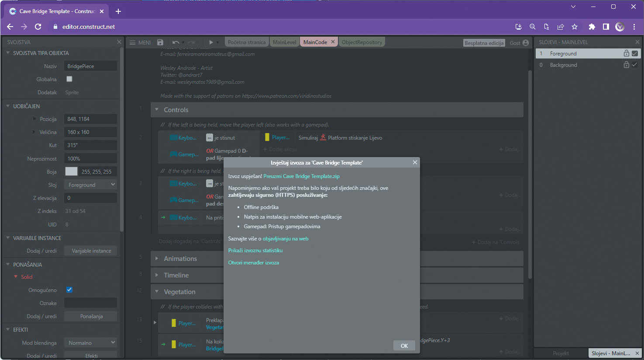The image size is (644, 360).
Task: Open the MENI hamburger menu
Action: pyautogui.click(x=140, y=42)
